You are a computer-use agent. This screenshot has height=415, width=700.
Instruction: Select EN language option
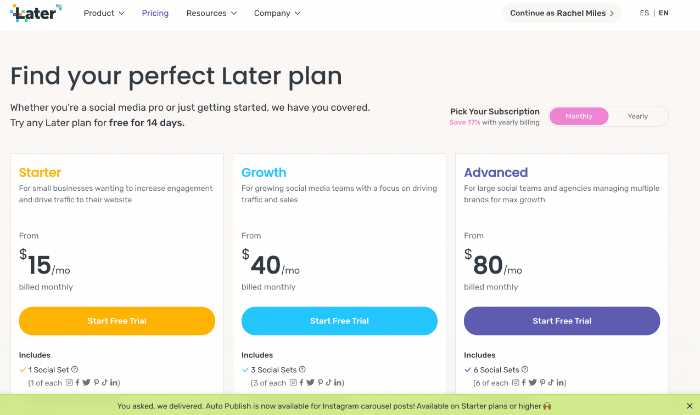pos(663,13)
